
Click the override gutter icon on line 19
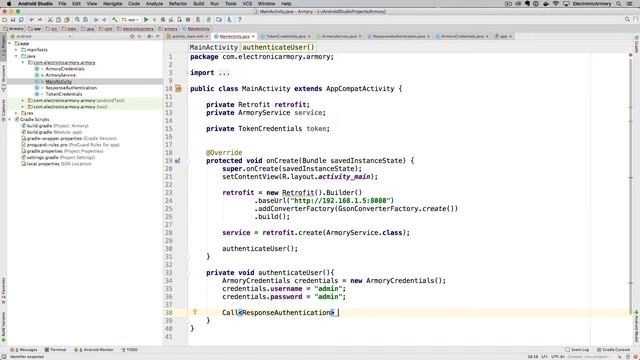tap(177, 161)
